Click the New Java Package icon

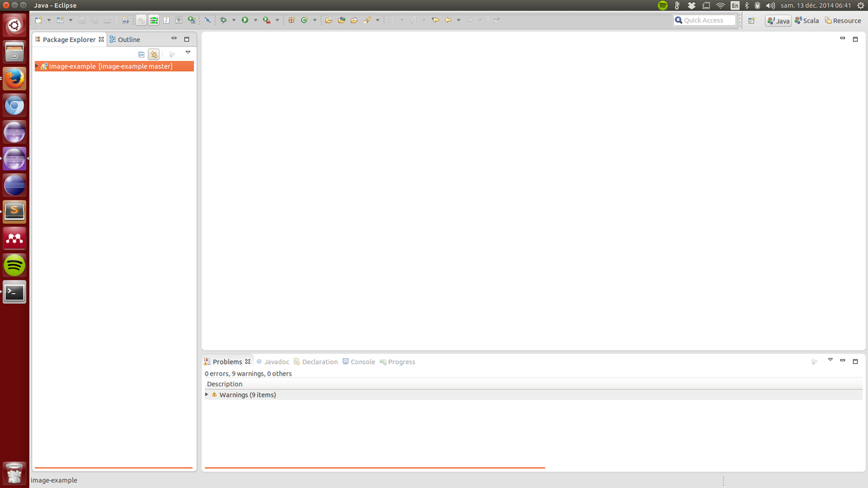coord(292,20)
